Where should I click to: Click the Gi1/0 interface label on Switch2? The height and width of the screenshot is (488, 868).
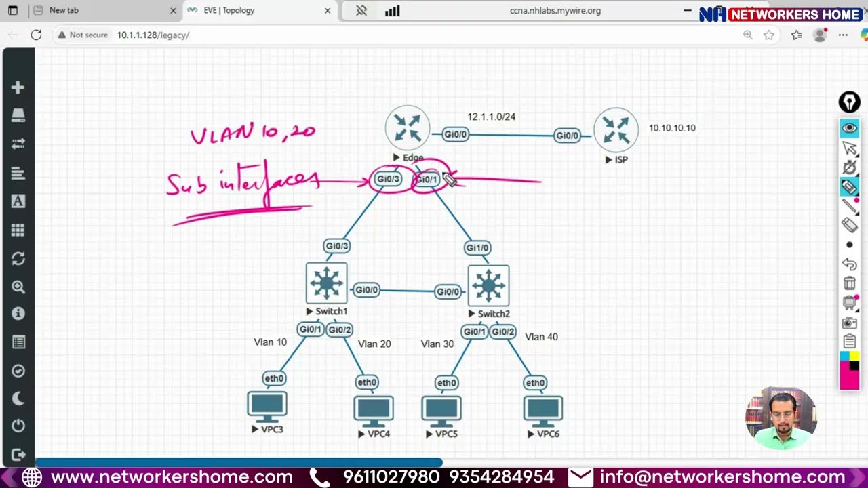pyautogui.click(x=477, y=247)
